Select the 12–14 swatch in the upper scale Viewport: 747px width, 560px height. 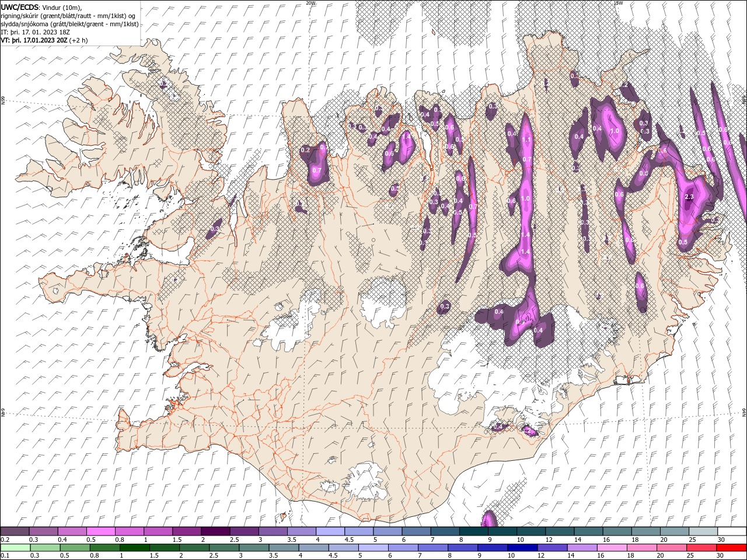pyautogui.click(x=560, y=531)
